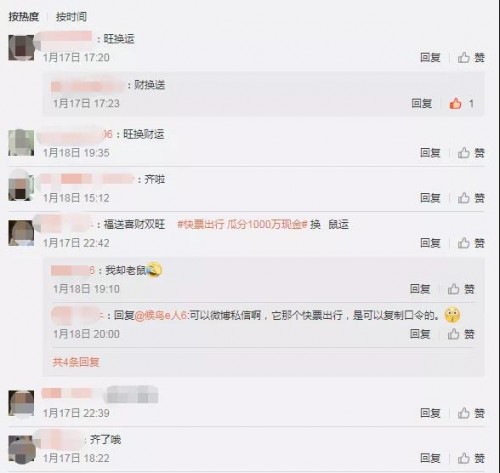This screenshot has height=473, width=500.
Task: Reply to the 财换送 sub-comment
Action: (422, 103)
